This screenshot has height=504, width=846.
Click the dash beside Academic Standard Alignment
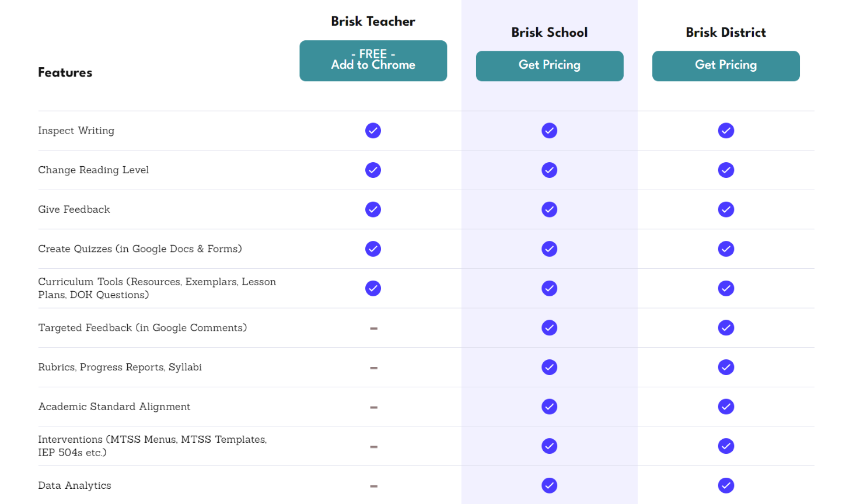pos(373,407)
